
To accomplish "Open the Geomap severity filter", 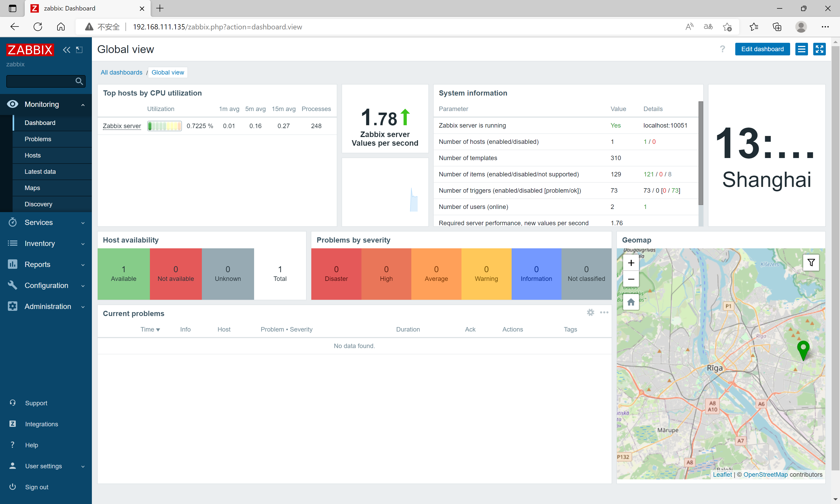I will click(x=811, y=262).
